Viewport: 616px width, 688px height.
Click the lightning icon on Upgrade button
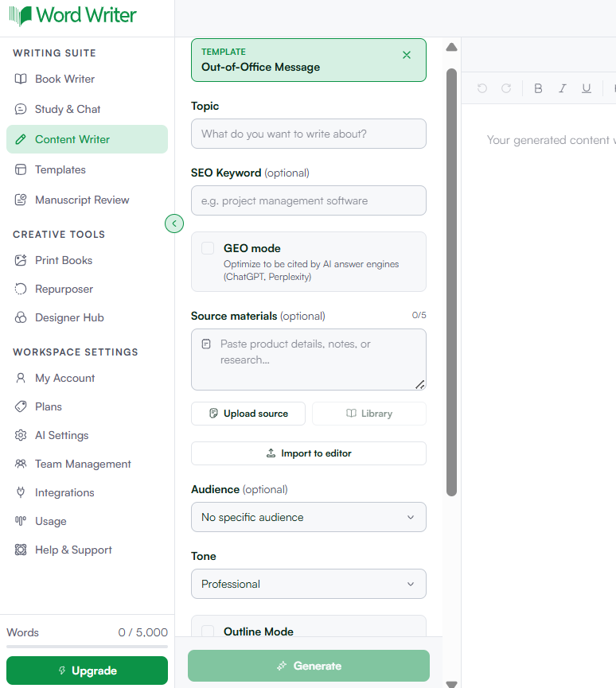pyautogui.click(x=62, y=671)
